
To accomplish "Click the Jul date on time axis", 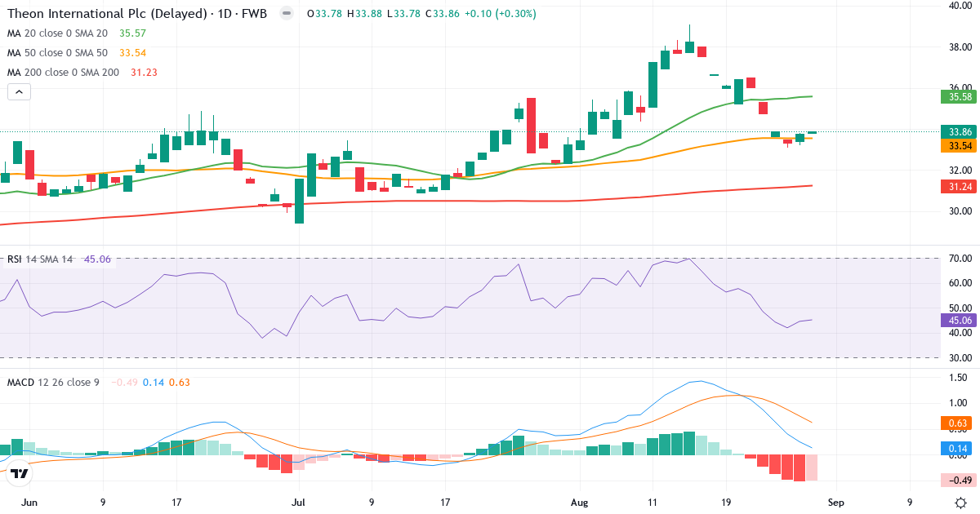I will (x=298, y=503).
